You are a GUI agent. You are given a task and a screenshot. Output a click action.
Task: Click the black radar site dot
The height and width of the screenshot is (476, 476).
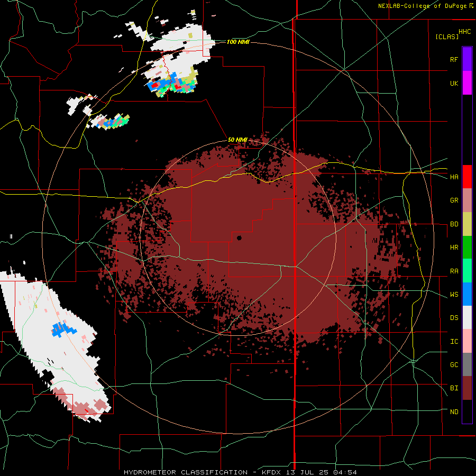pos(239,238)
